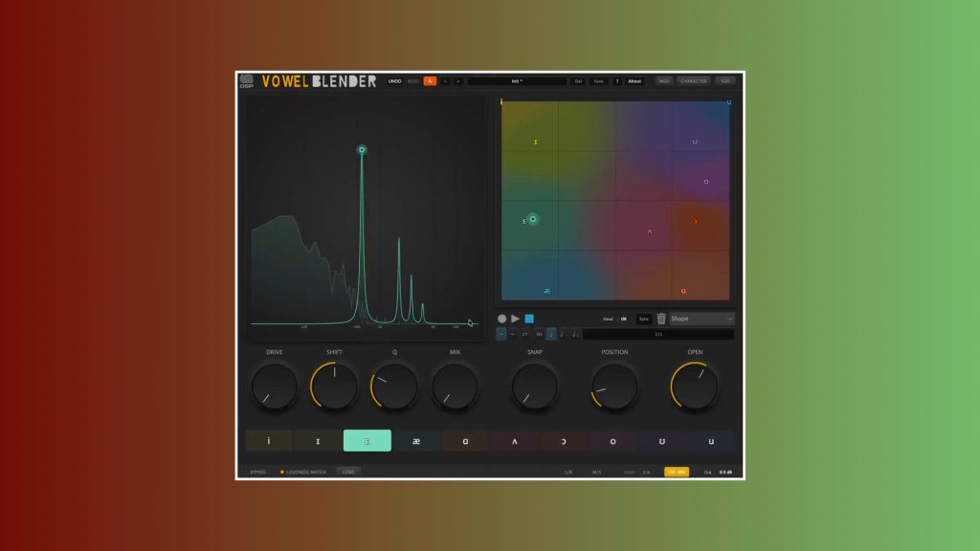Toggle the Head ON switch
The height and width of the screenshot is (551, 980).
(624, 320)
